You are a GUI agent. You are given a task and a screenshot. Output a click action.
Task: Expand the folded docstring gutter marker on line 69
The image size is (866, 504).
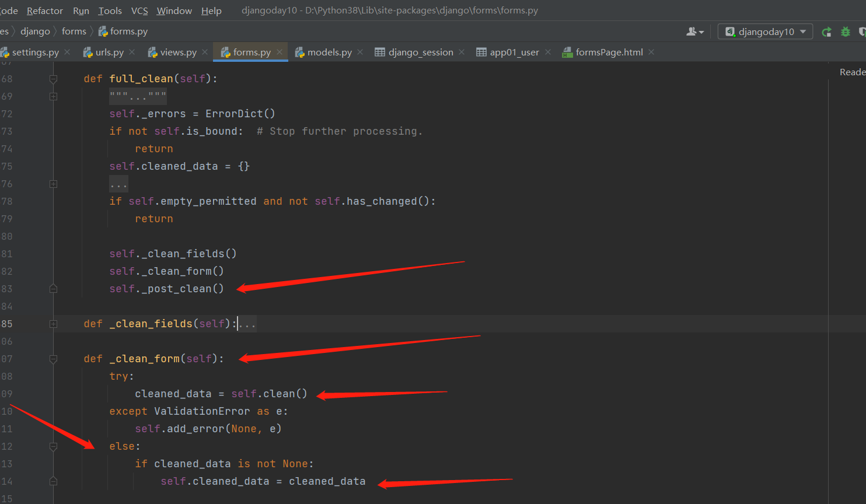click(53, 96)
